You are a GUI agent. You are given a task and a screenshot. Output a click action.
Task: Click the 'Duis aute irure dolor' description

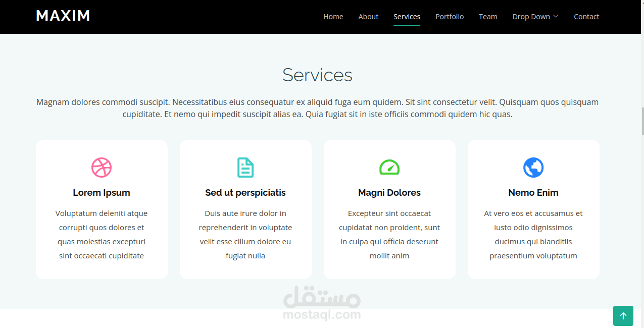click(x=245, y=235)
